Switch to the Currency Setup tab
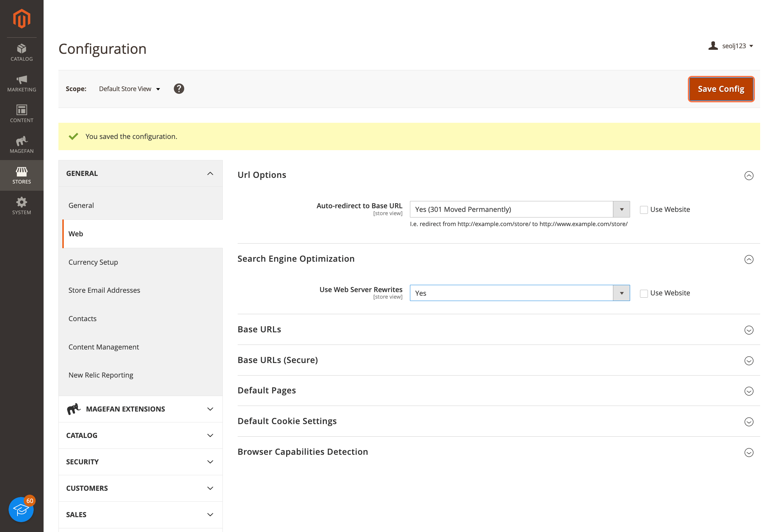This screenshot has height=532, width=775. coord(93,262)
